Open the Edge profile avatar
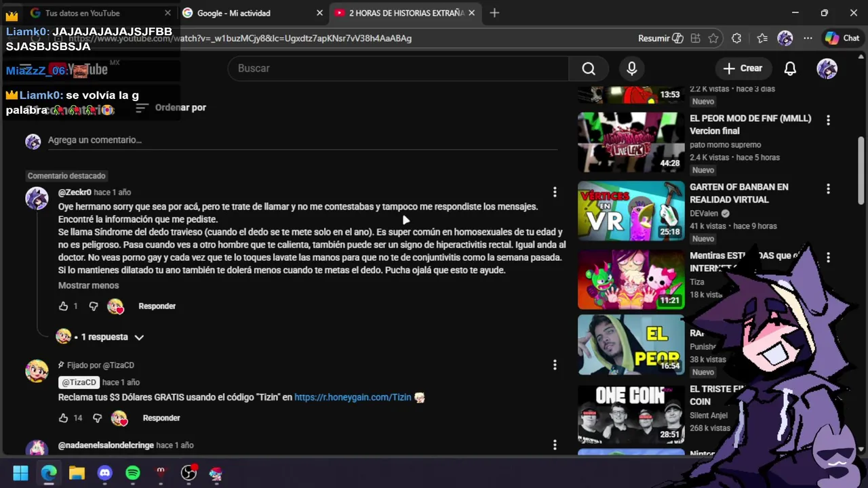The image size is (868, 488). tap(785, 39)
